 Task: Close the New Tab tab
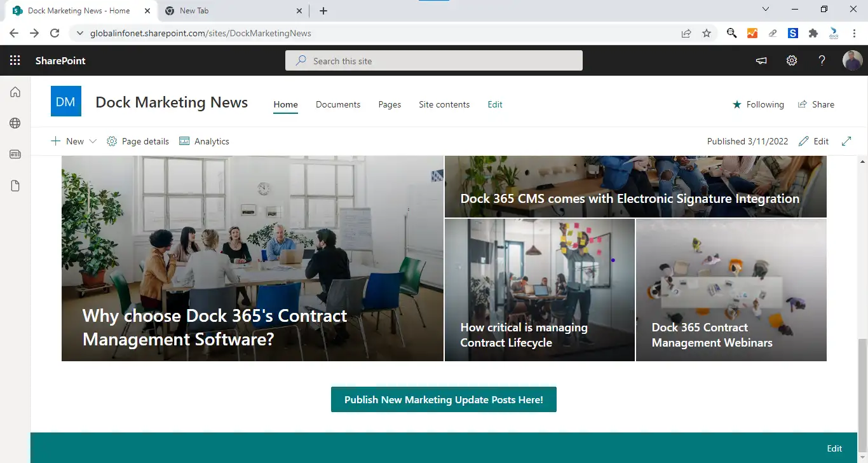299,11
